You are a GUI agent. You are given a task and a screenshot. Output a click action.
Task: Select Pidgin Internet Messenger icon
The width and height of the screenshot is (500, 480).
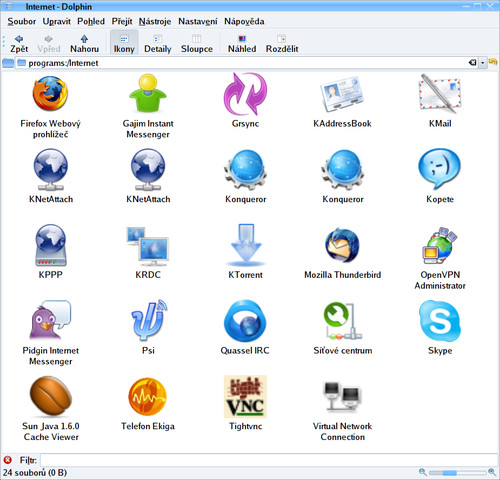(x=50, y=320)
